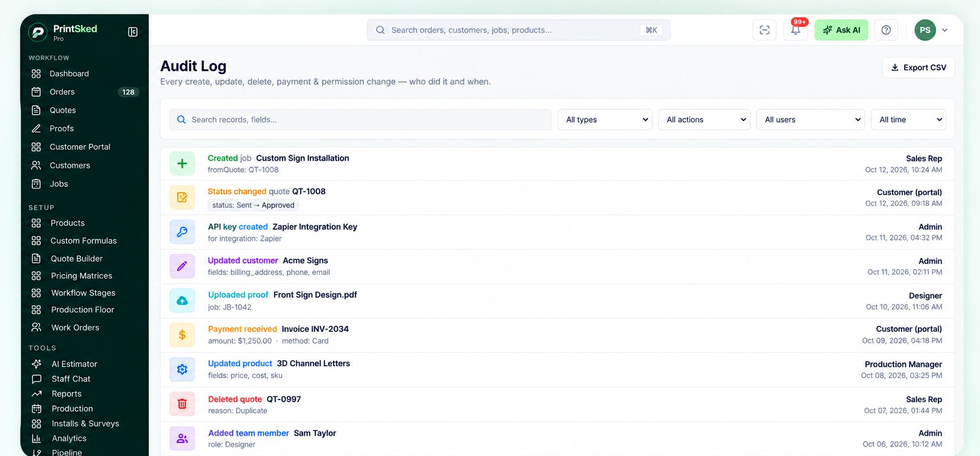Open the All users filter dropdown
980x456 pixels.
click(811, 119)
